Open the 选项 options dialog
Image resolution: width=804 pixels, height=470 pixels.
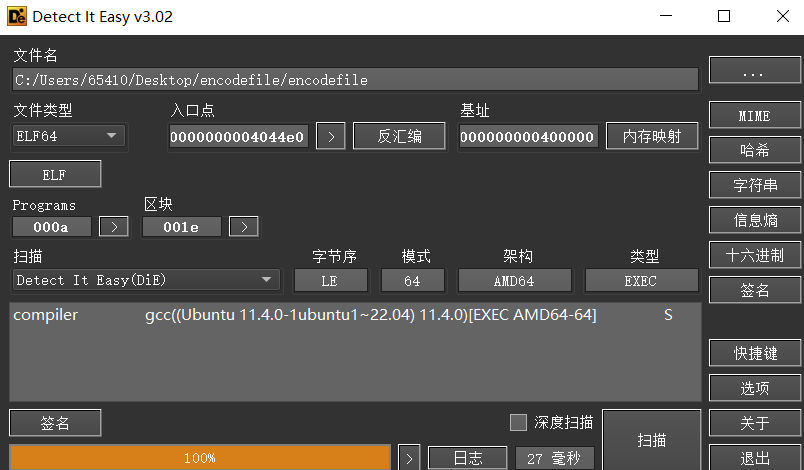(754, 387)
